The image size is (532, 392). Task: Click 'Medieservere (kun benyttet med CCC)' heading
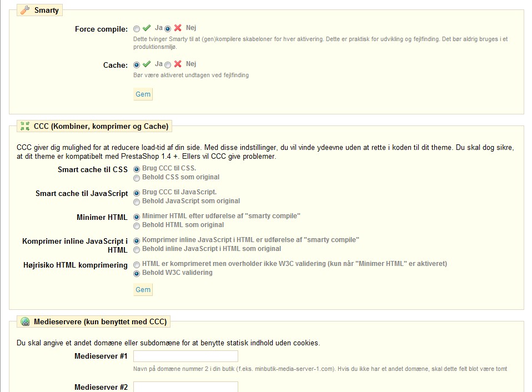point(100,321)
